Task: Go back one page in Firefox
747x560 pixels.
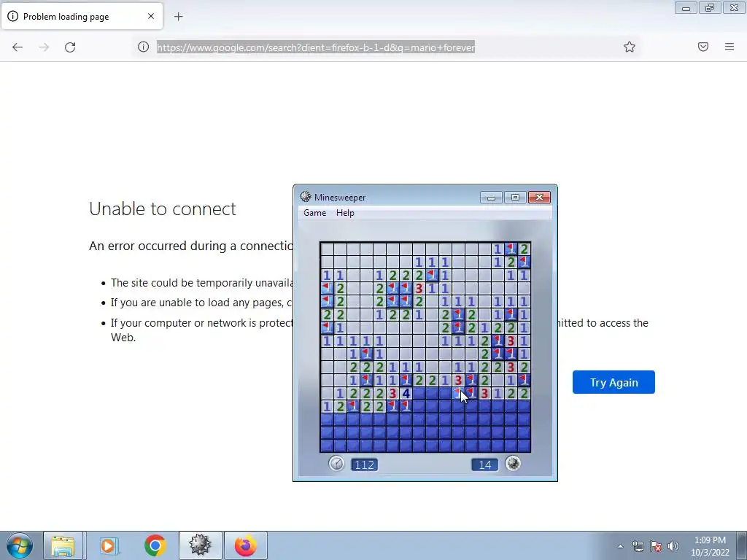Action: 18,47
